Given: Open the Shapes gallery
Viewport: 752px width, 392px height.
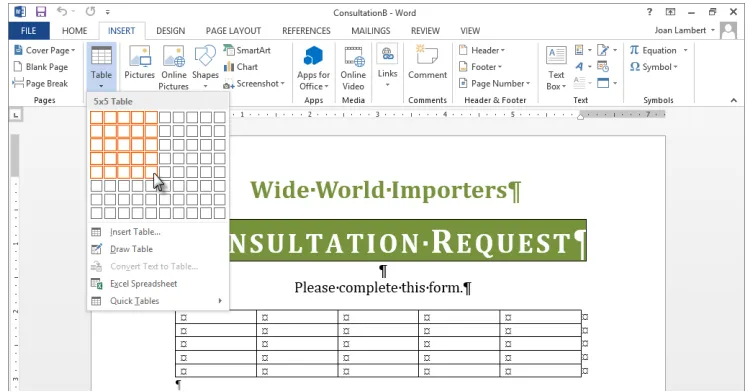Looking at the screenshot, I should [205, 68].
